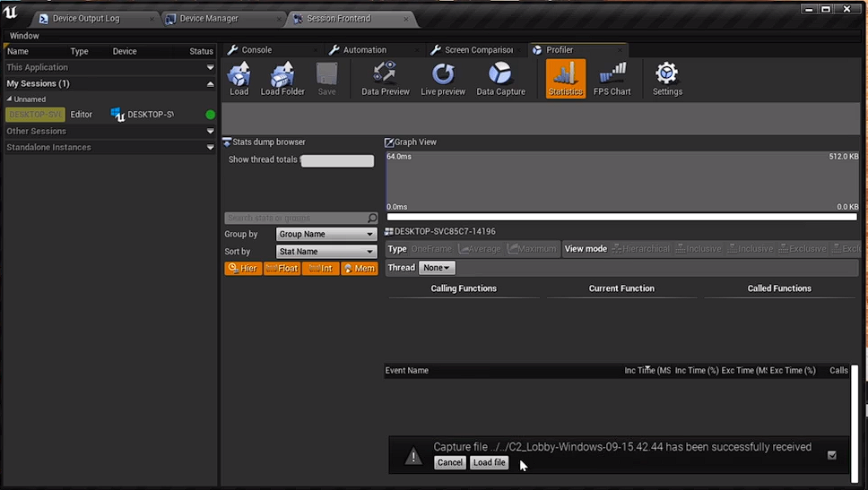
Task: Click the magnifier icon in stats search
Action: [372, 218]
